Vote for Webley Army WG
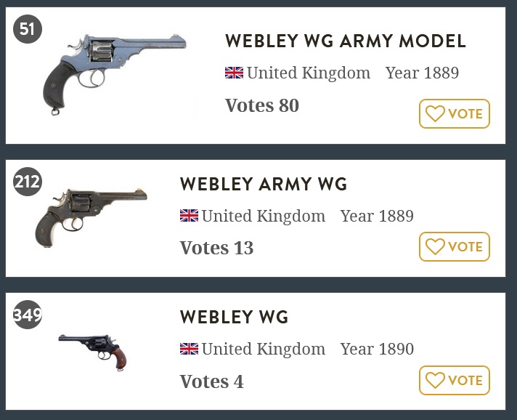Viewport: 517px width, 420px height. [455, 247]
